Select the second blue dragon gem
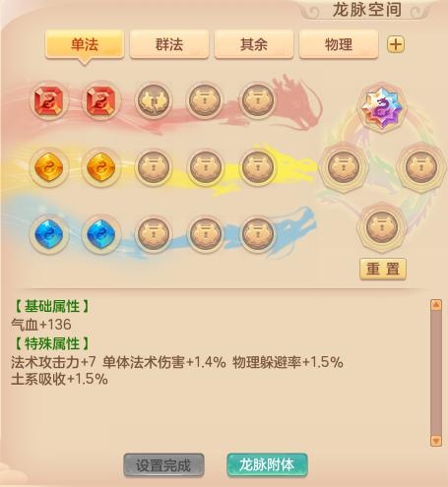 (101, 234)
